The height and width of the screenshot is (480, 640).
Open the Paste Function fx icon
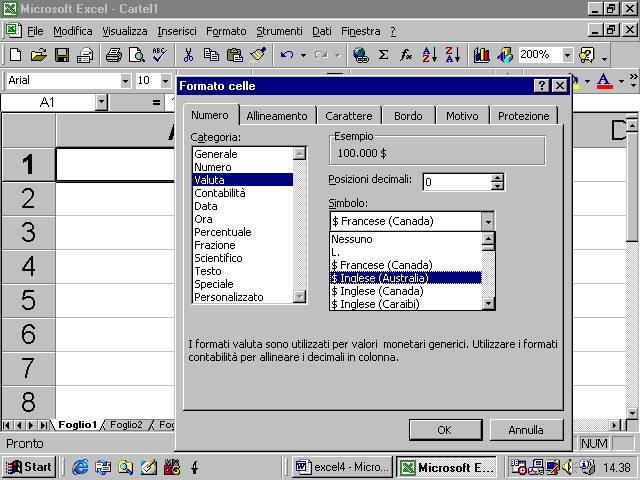(406, 55)
